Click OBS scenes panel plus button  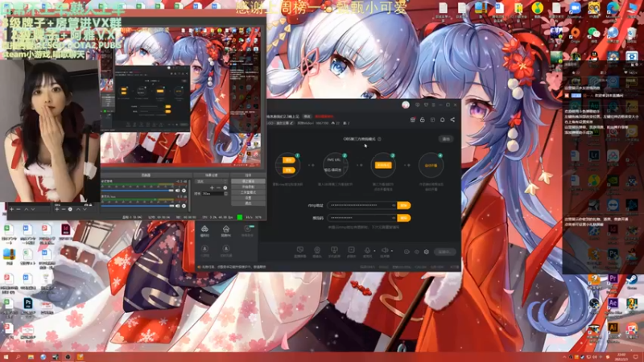(x=11, y=209)
